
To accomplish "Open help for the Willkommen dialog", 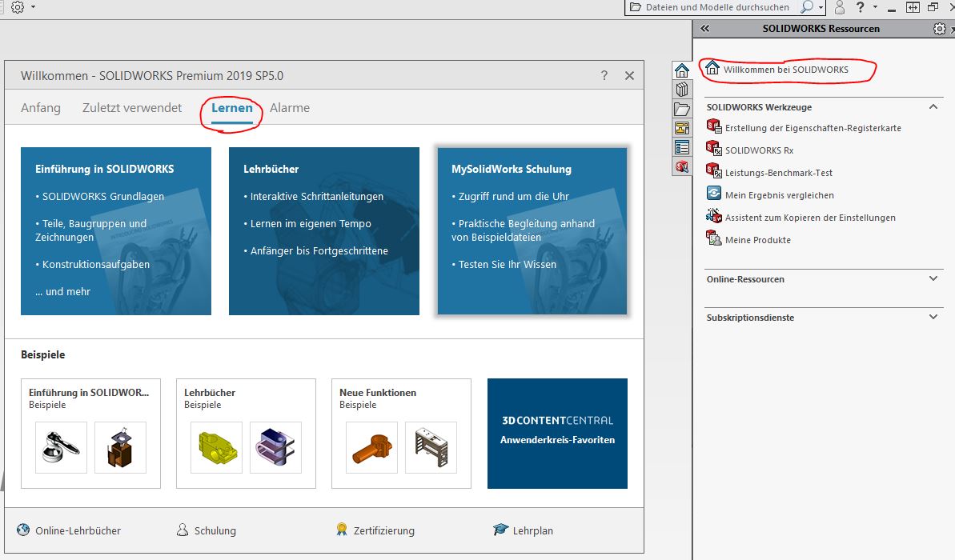I will [604, 75].
